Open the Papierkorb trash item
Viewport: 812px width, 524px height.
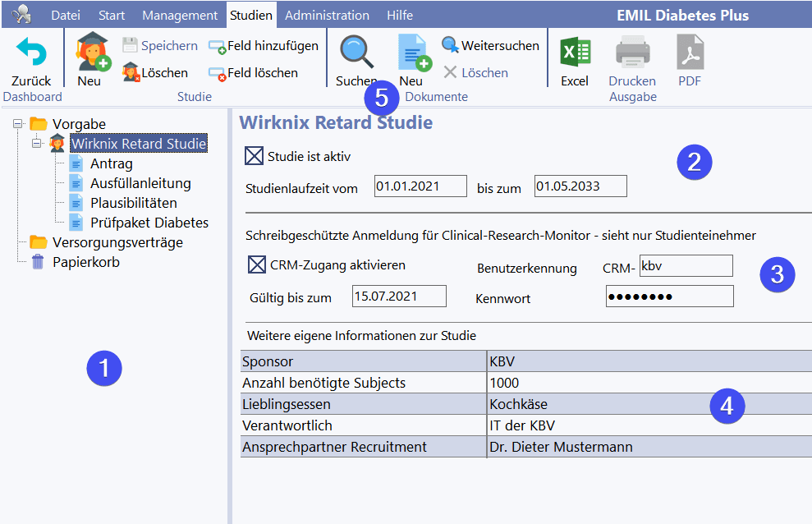coord(85,263)
